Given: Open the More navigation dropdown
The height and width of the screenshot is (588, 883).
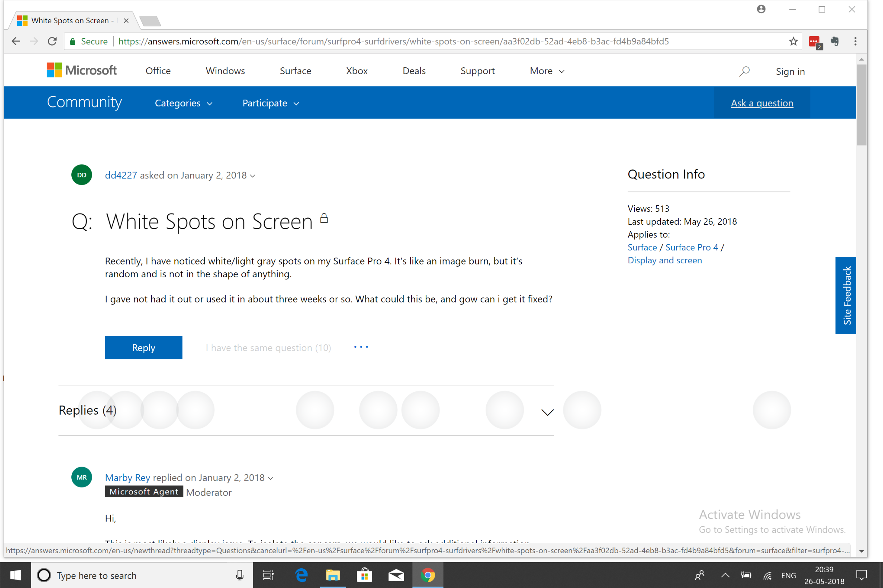Looking at the screenshot, I should coord(547,71).
